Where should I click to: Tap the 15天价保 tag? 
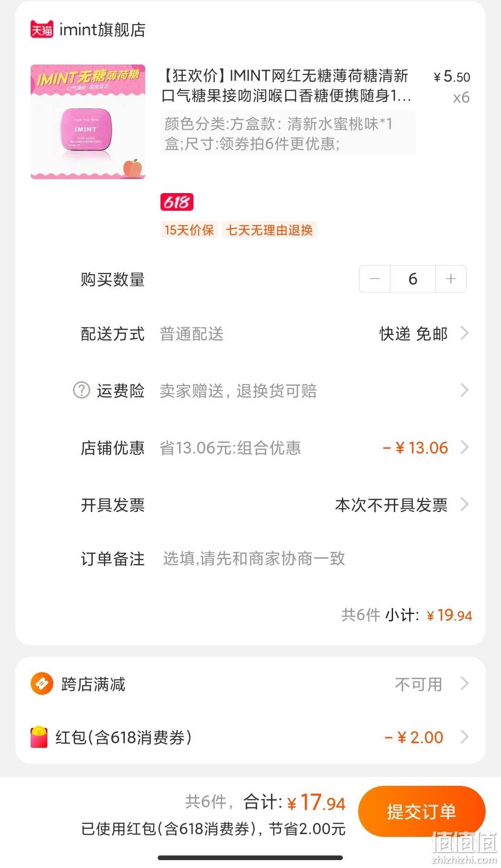click(189, 230)
